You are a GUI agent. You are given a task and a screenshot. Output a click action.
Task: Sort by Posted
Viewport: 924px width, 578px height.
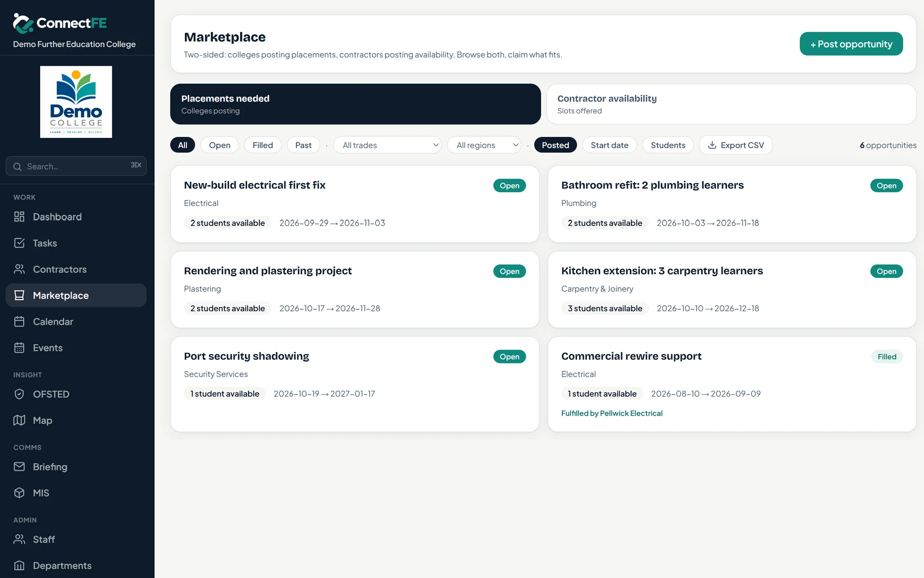(x=555, y=145)
